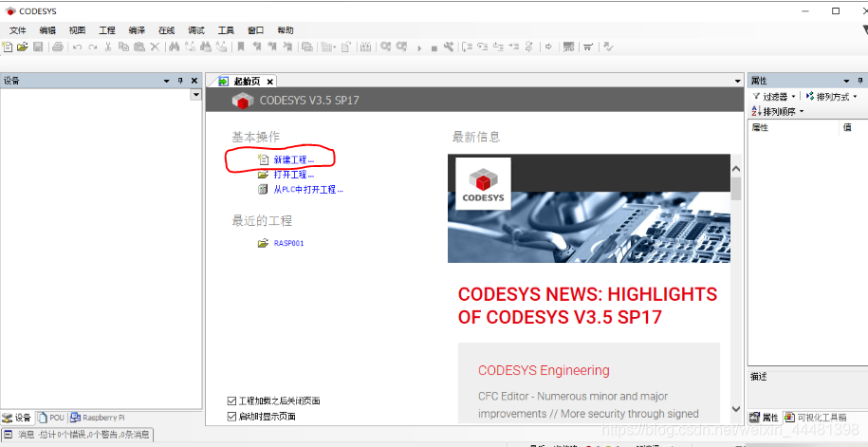The height and width of the screenshot is (447, 868).
Task: Click the Build toolbar icon
Action: point(365,47)
